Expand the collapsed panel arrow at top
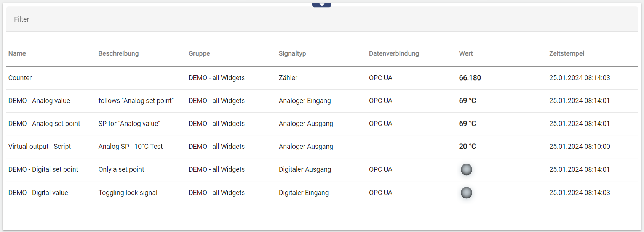 click(322, 5)
